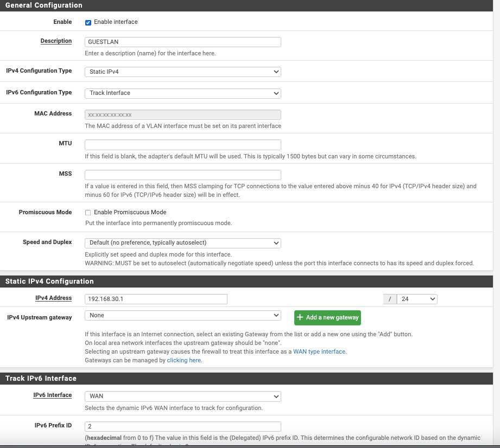This screenshot has height=448, width=500.
Task: Click the General Configuration section header
Action: tap(246, 5)
